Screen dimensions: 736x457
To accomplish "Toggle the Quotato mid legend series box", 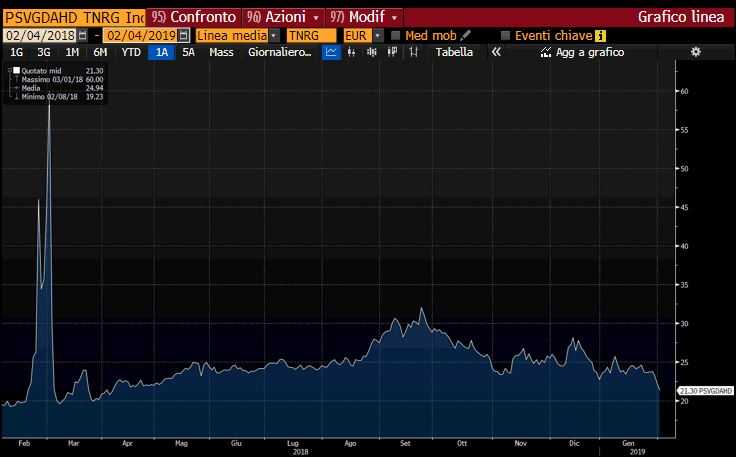I will tap(16, 70).
